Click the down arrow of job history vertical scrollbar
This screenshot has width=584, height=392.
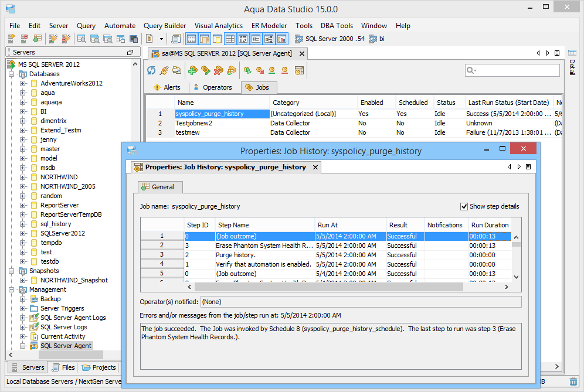click(516, 277)
